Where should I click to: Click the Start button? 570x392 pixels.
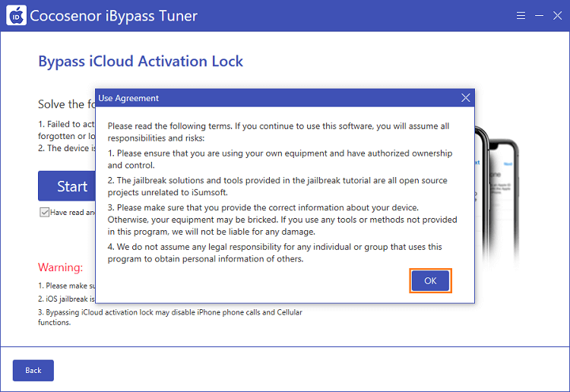(67, 186)
